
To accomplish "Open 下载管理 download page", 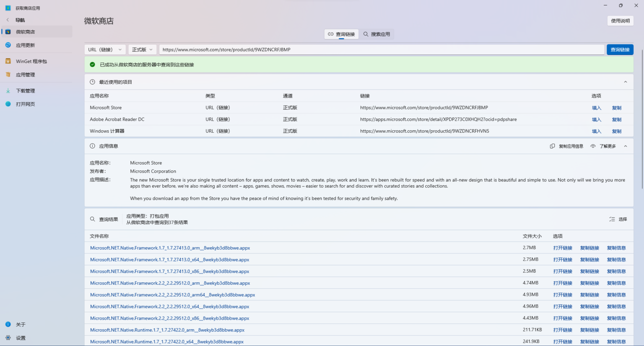I will 25,91.
